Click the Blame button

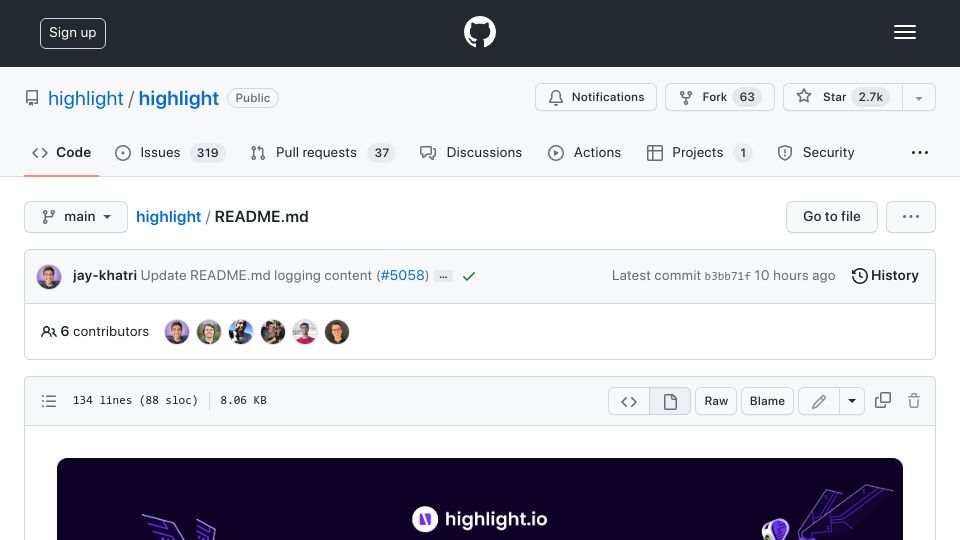click(x=767, y=401)
